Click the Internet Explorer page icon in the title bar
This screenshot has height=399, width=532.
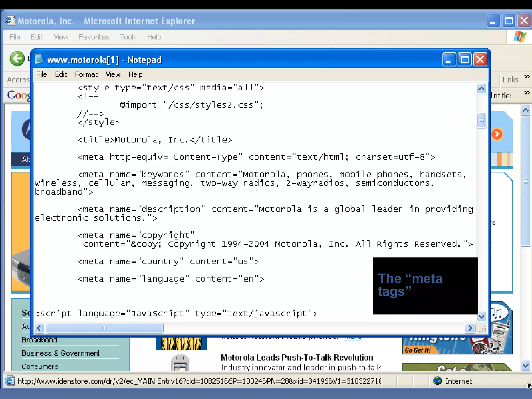10,21
